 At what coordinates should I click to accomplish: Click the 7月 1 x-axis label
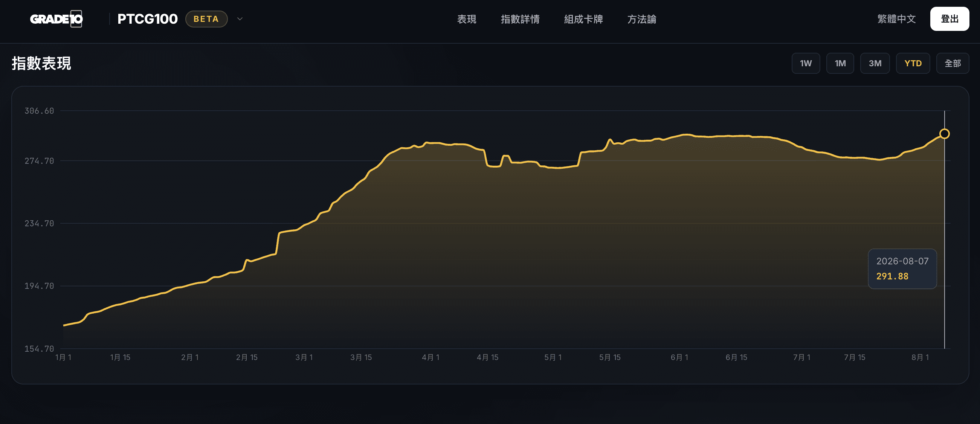click(x=801, y=357)
